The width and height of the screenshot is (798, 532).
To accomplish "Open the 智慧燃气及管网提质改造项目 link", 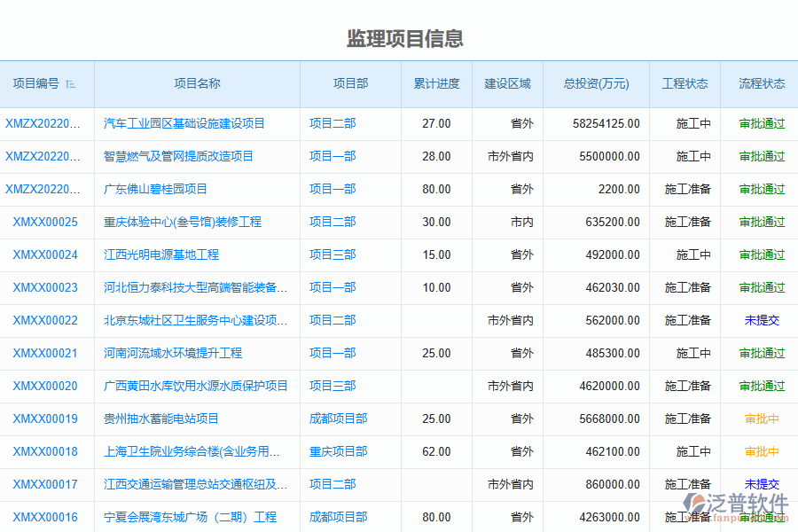I will point(178,156).
